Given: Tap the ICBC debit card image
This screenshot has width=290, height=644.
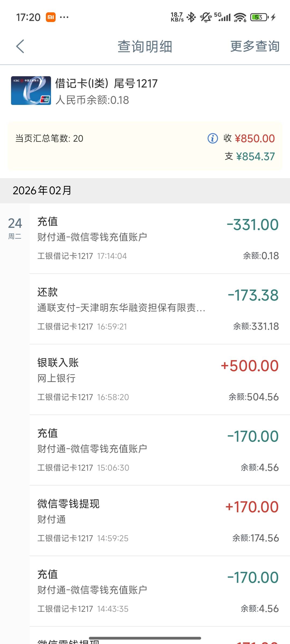Looking at the screenshot, I should click(x=31, y=91).
